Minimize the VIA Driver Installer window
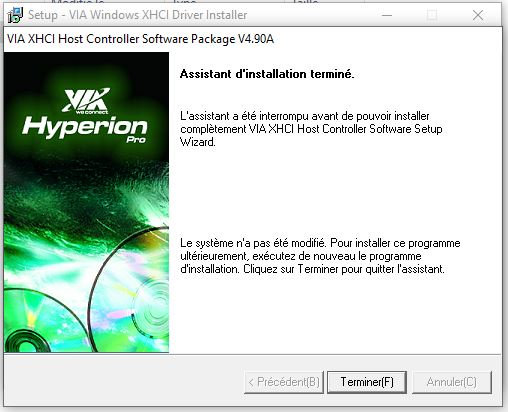 (x=387, y=15)
